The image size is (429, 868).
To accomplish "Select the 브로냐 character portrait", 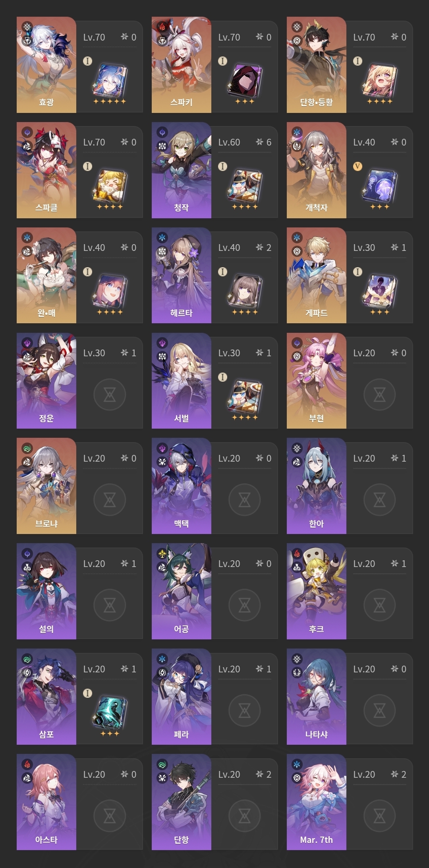I will tap(46, 486).
